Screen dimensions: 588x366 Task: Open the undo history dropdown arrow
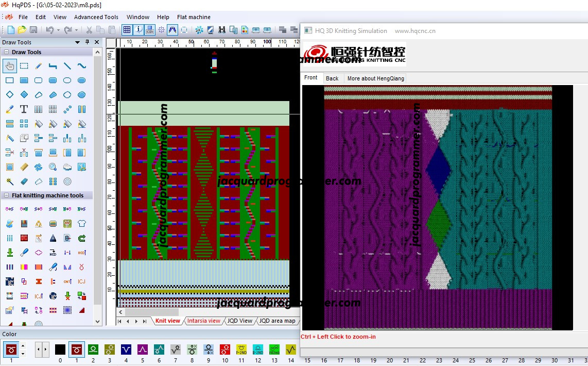click(58, 30)
